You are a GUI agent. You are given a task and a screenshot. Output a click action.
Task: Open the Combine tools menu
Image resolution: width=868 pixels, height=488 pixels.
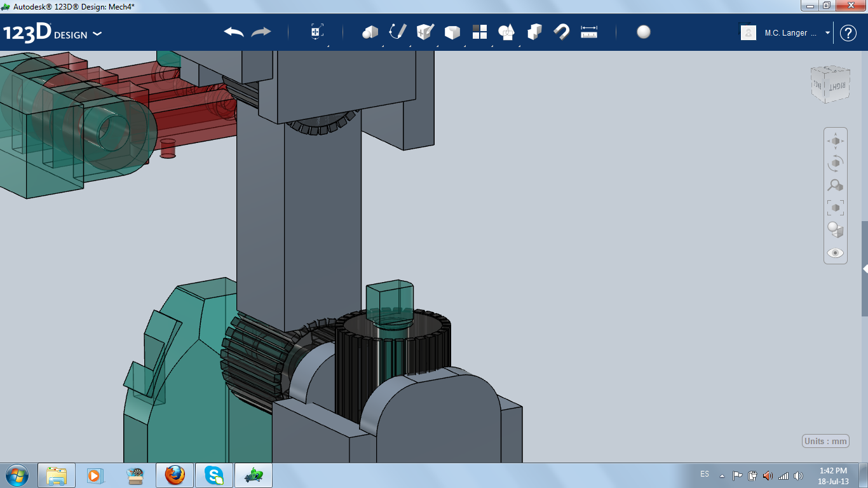tap(534, 32)
